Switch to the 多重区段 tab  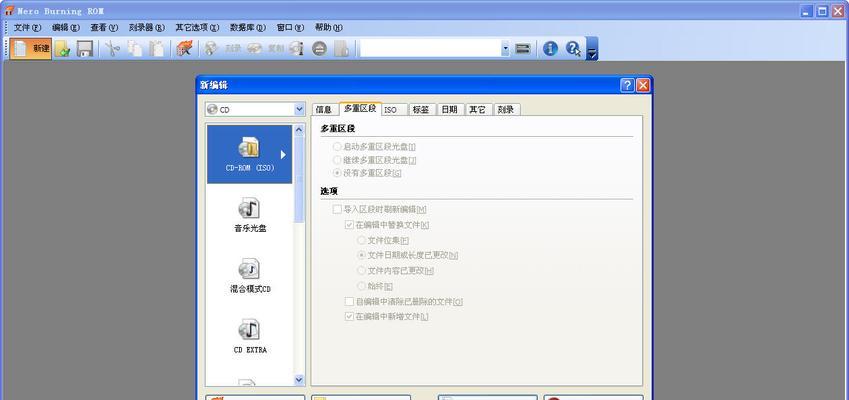pos(360,108)
